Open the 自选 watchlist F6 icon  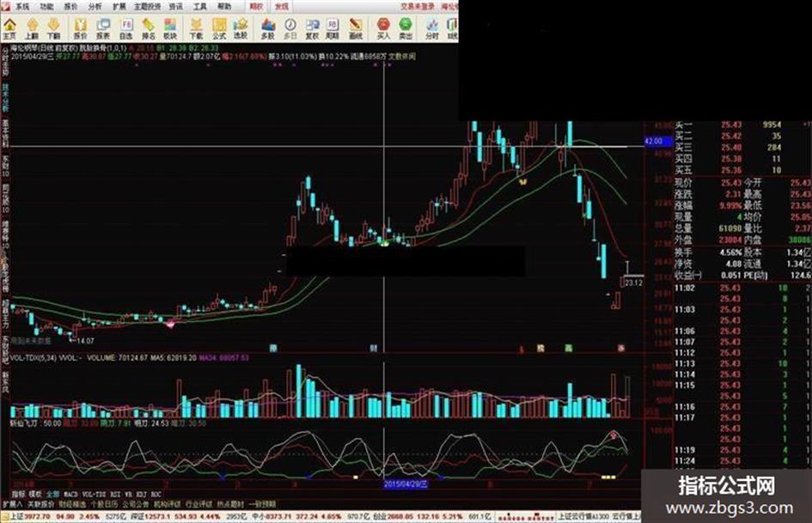click(125, 28)
